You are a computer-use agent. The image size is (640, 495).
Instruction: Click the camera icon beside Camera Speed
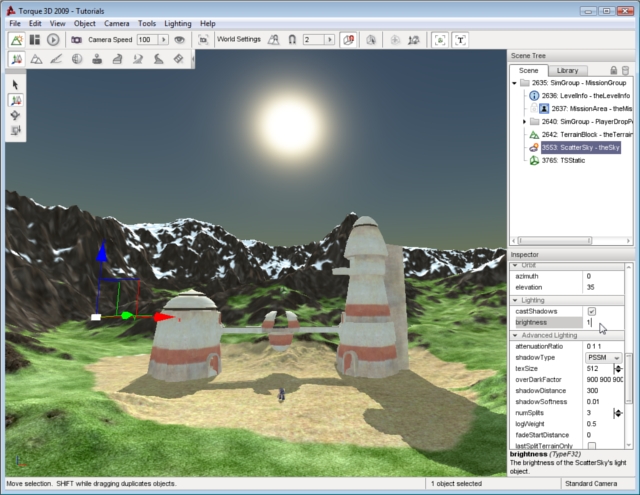76,40
